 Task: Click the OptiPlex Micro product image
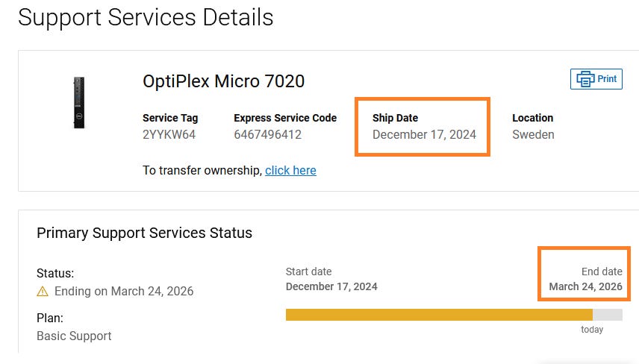[x=79, y=102]
